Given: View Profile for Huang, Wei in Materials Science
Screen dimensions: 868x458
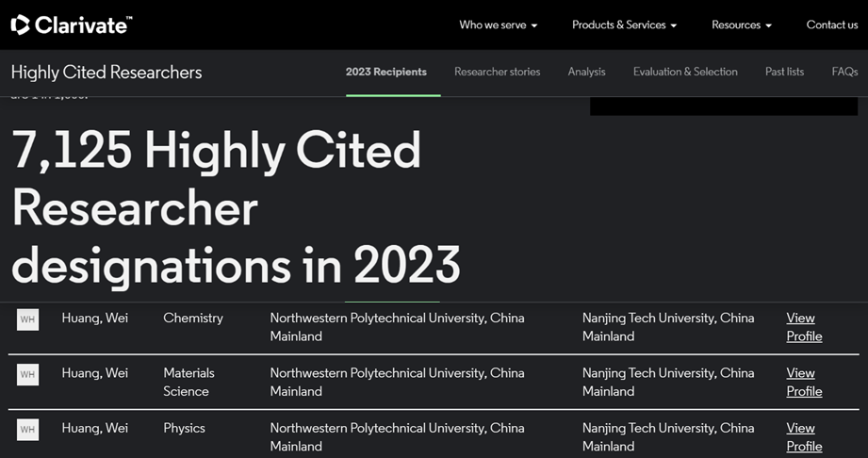Looking at the screenshot, I should [x=804, y=382].
